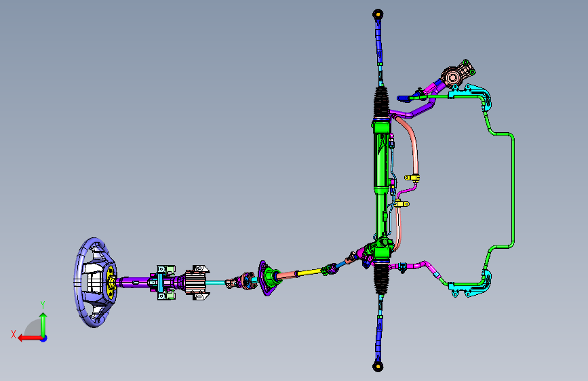The width and height of the screenshot is (588, 381).
Task: Select the blue origin point of triad
Action: [44, 338]
